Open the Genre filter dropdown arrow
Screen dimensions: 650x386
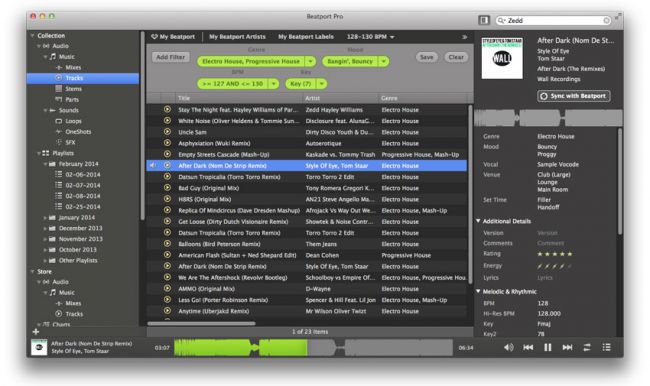pos(310,61)
